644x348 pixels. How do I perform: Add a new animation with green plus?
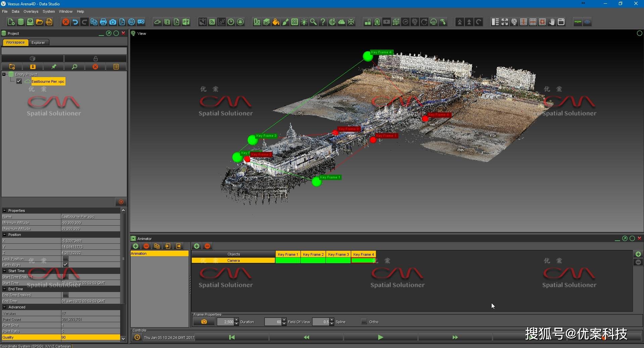click(136, 246)
